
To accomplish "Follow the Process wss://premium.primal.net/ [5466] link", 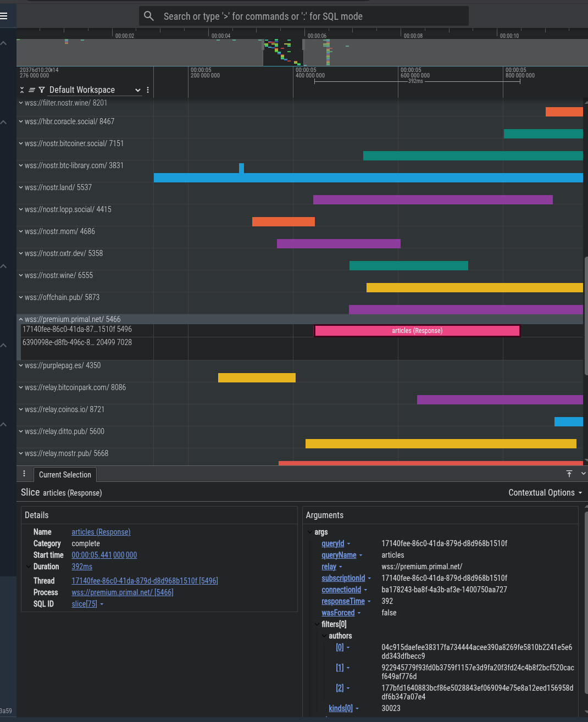I will pyautogui.click(x=122, y=592).
